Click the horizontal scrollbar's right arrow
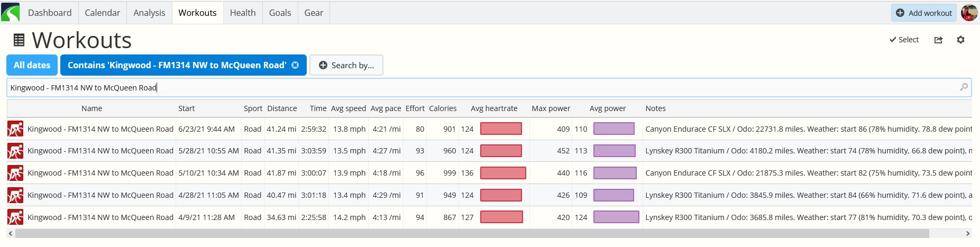This screenshot has height=247, width=980. click(968, 233)
